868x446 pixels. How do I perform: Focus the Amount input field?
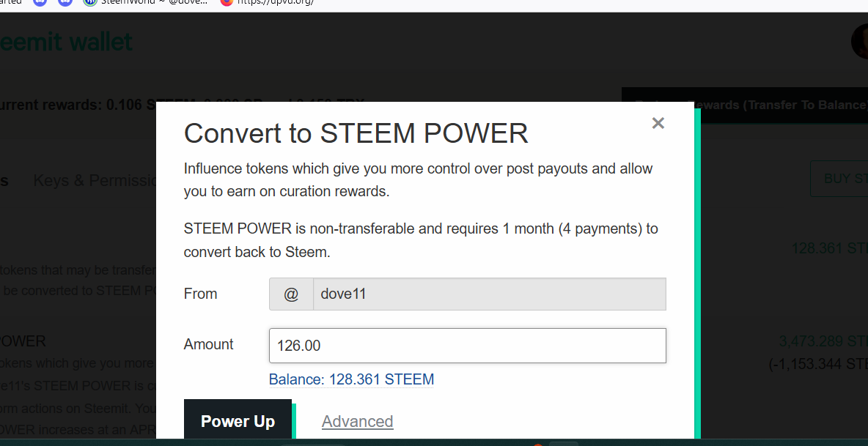pyautogui.click(x=467, y=346)
